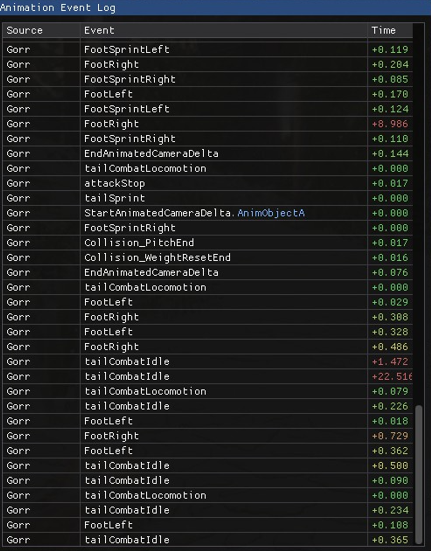Click the +0.729 time value

coord(390,436)
